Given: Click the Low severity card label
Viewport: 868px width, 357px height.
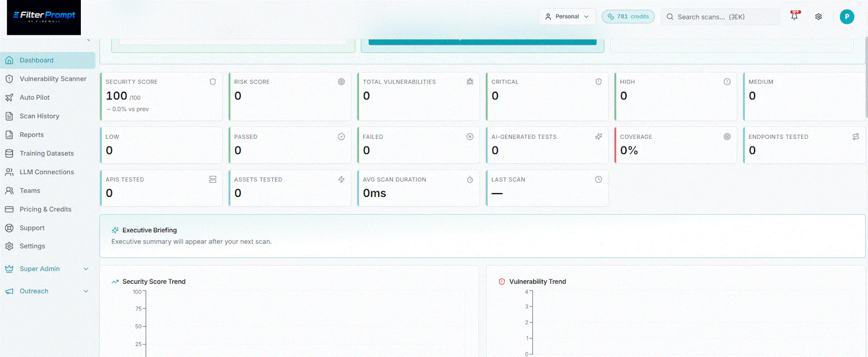Looking at the screenshot, I should coord(112,137).
